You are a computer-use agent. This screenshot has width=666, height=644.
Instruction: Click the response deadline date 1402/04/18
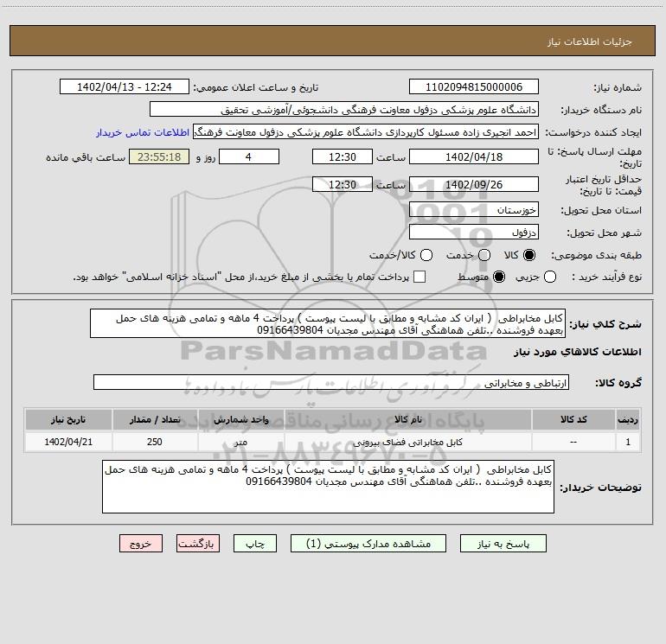474,156
